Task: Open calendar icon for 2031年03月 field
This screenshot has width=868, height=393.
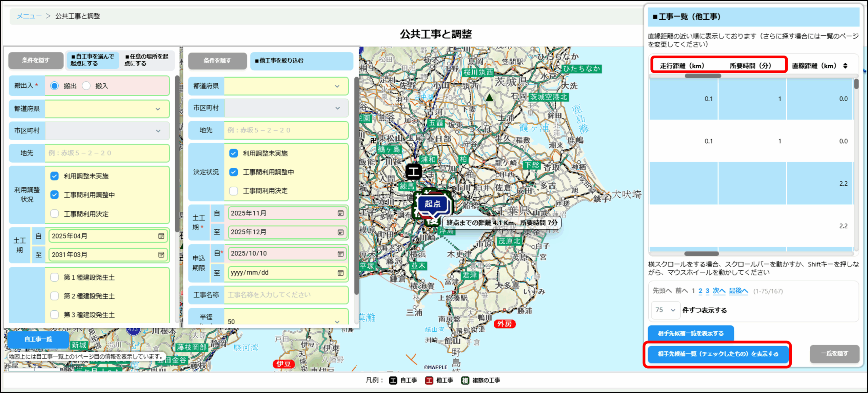Action: click(x=161, y=254)
